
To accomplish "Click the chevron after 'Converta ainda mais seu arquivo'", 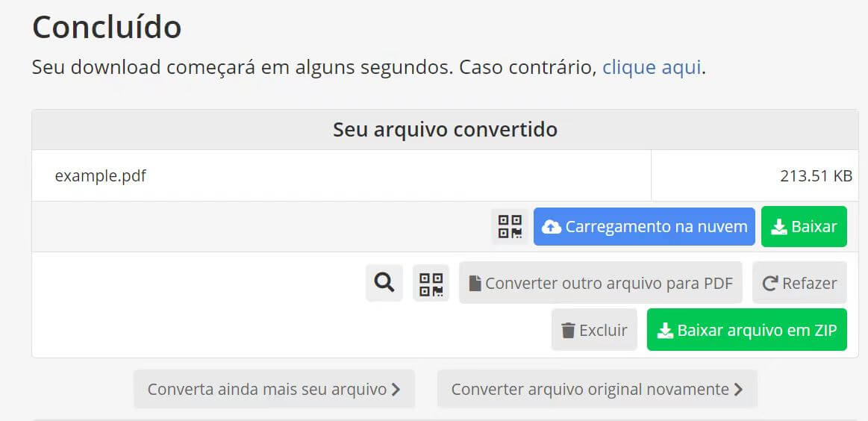I will (x=396, y=390).
